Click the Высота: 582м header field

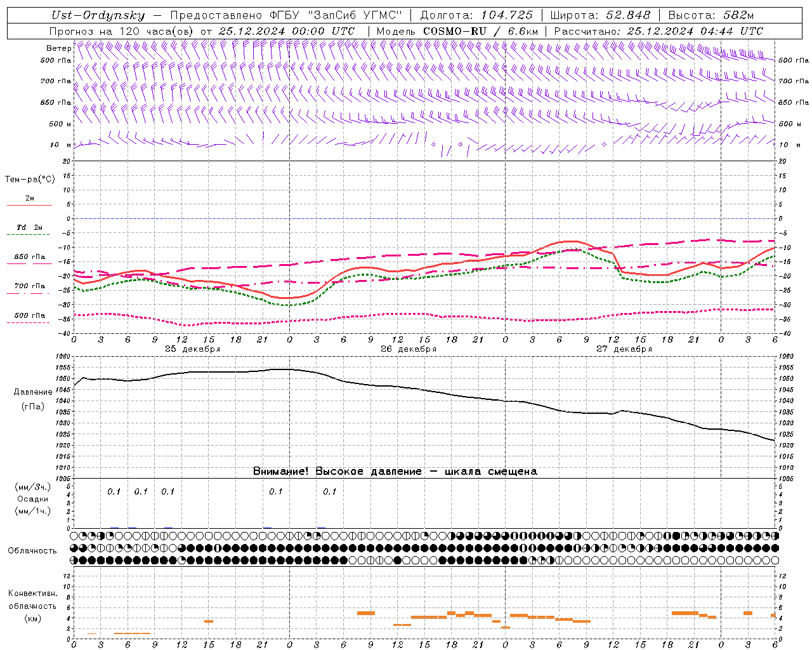click(711, 16)
